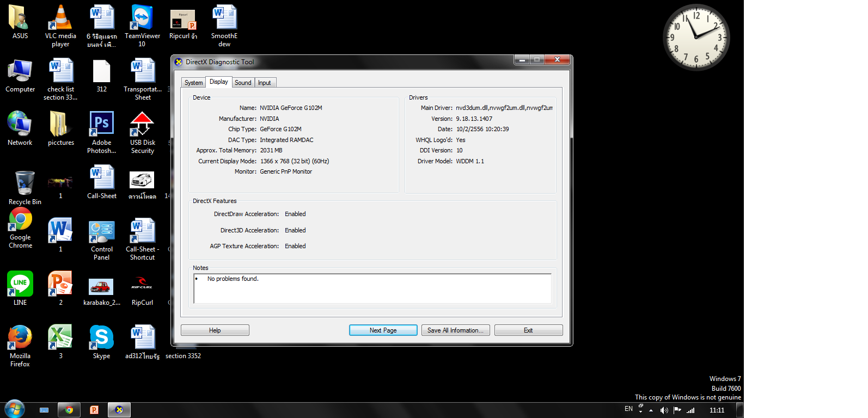
Task: Open the volume speaker tray icon
Action: [x=664, y=410]
